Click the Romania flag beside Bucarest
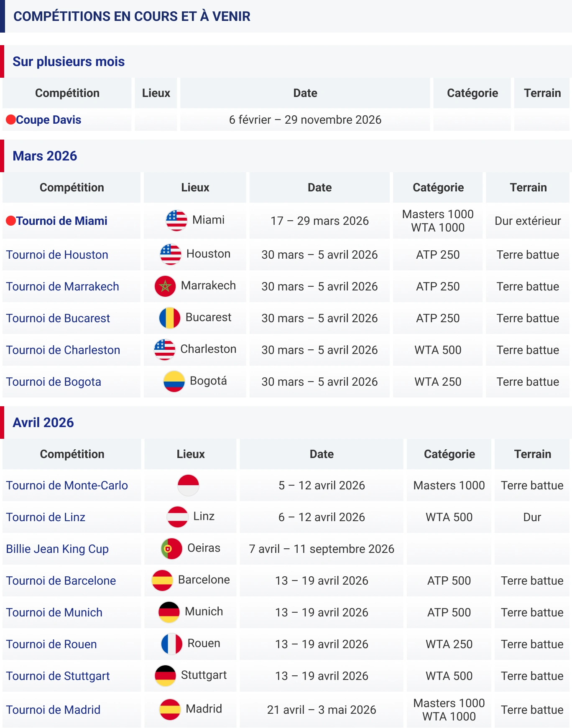 click(x=169, y=317)
